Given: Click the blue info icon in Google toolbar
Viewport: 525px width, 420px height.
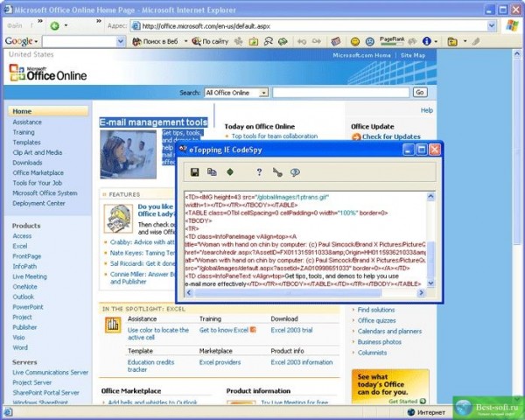Looking at the screenshot, I should pyautogui.click(x=427, y=41).
